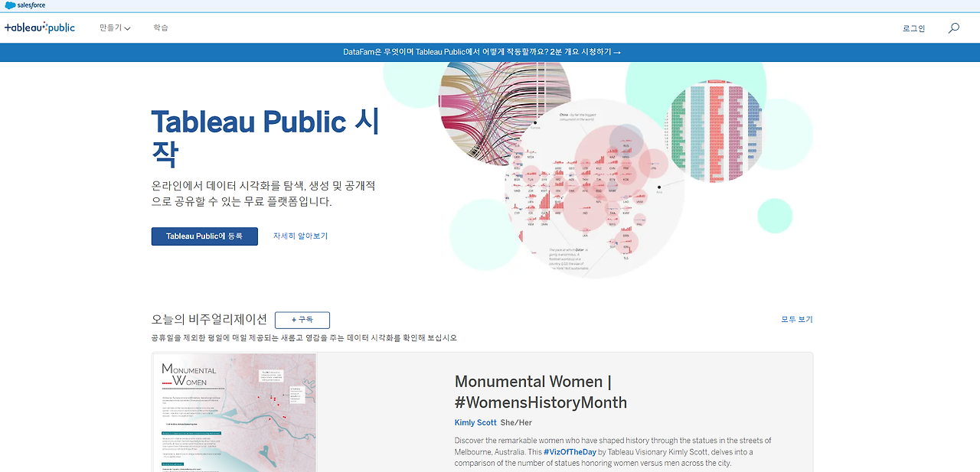Click the Tableau Public에 등록 button
Image resolution: width=980 pixels, height=472 pixels.
click(204, 236)
